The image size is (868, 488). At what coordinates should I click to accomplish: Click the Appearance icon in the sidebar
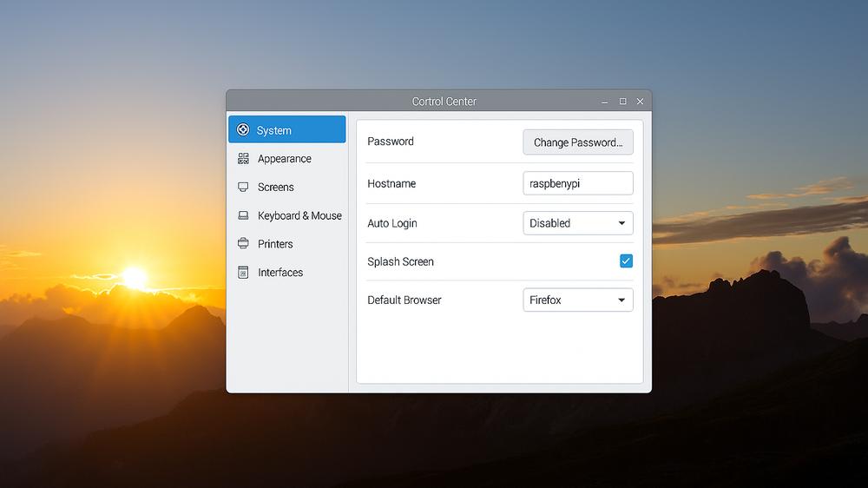click(x=243, y=159)
